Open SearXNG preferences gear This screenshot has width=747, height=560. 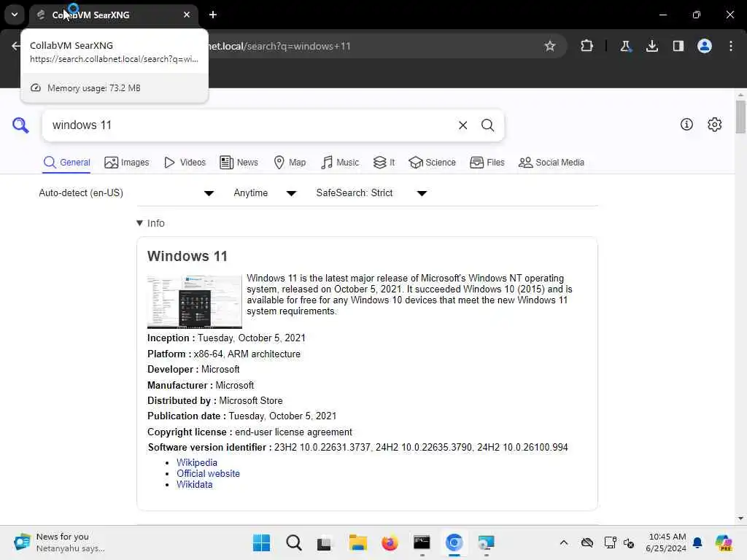[x=714, y=124]
